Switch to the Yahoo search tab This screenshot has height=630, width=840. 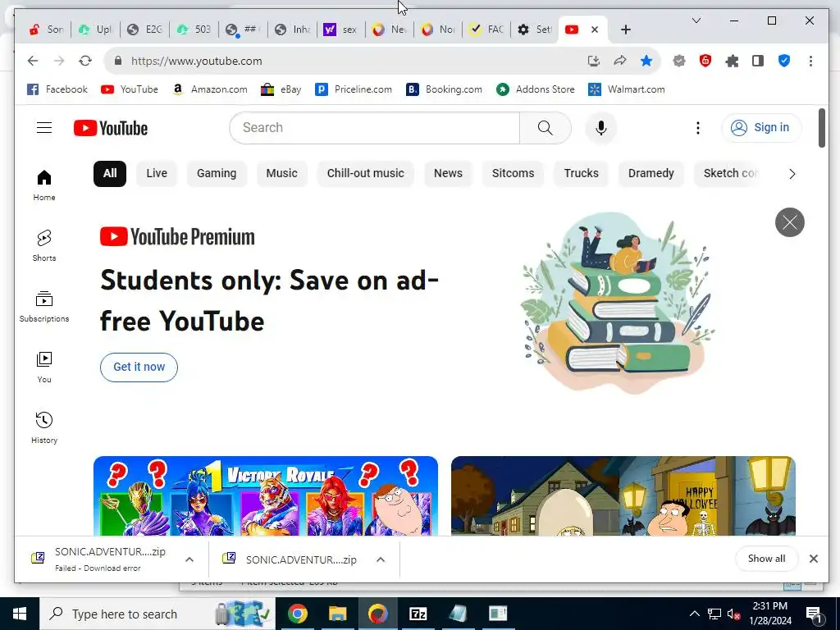(x=340, y=30)
